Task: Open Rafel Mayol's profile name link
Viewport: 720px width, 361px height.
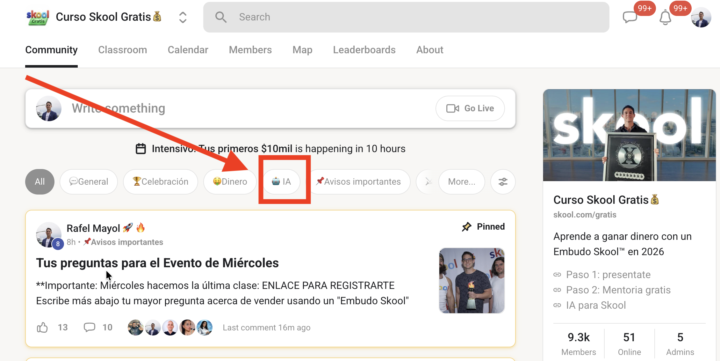Action: coord(93,228)
